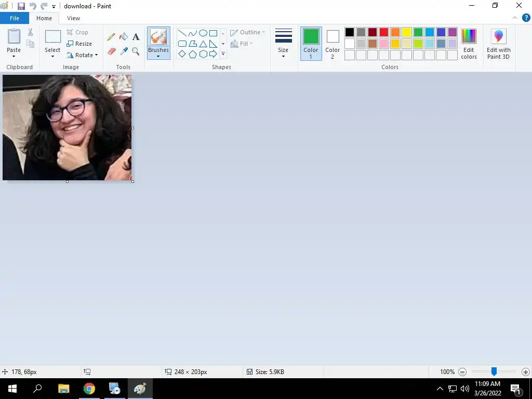Open the notification center icon
This screenshot has width=532, height=399.
516,389
